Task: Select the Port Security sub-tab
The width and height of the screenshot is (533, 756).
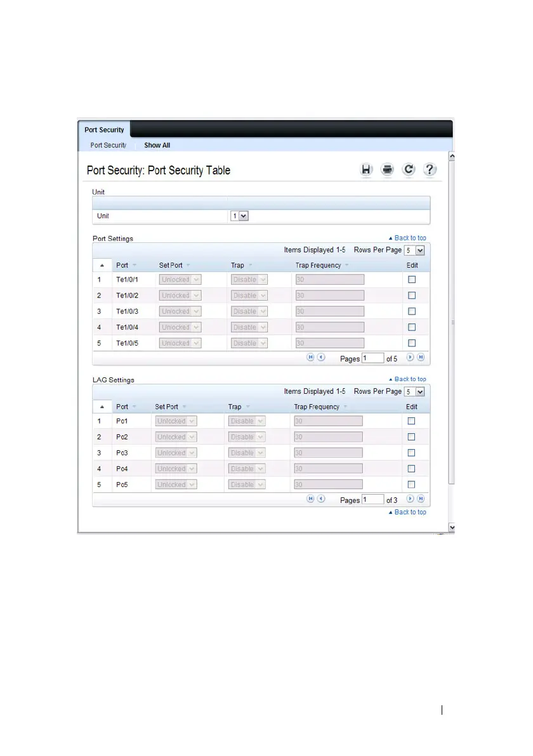Action: tap(108, 145)
